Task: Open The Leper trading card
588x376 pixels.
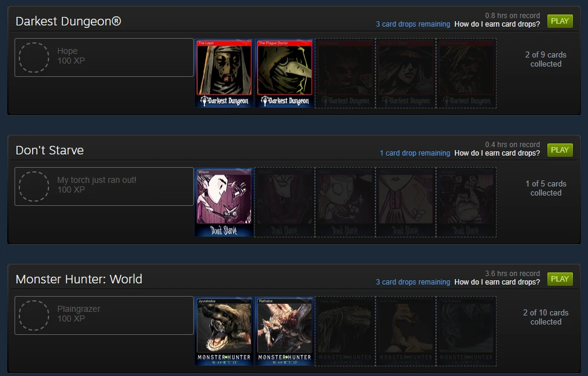Action: 224,73
